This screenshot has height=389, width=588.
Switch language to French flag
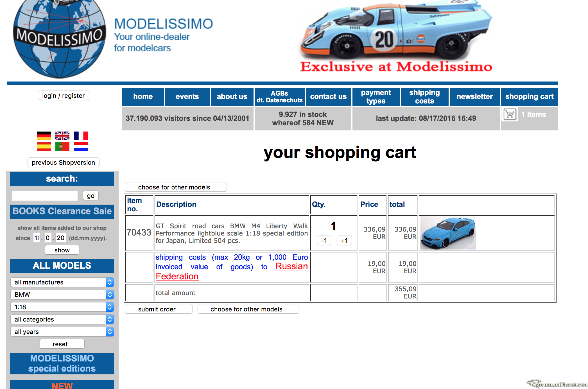click(x=81, y=136)
